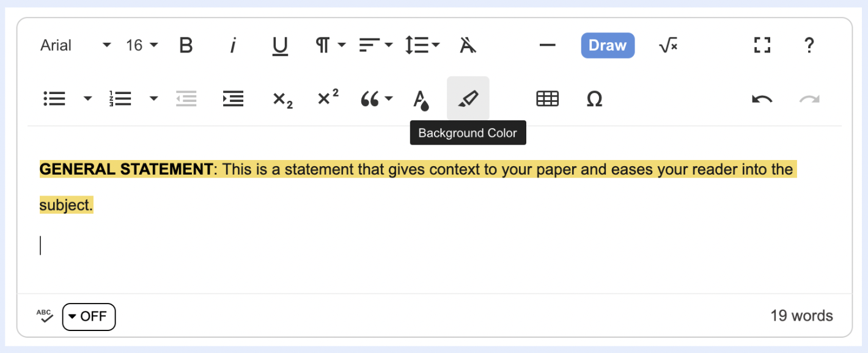Viewport: 868px width, 353px height.
Task: Click the Draw button
Action: click(x=608, y=45)
